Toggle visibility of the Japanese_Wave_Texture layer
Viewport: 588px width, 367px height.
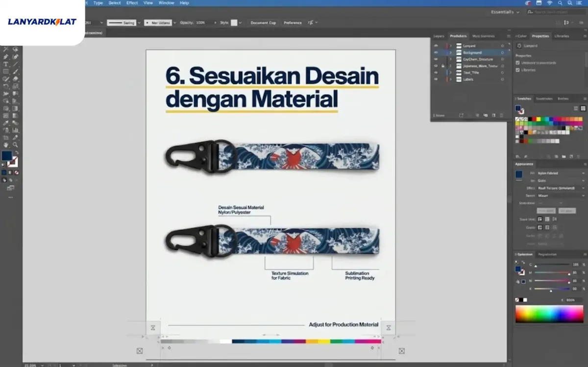436,66
